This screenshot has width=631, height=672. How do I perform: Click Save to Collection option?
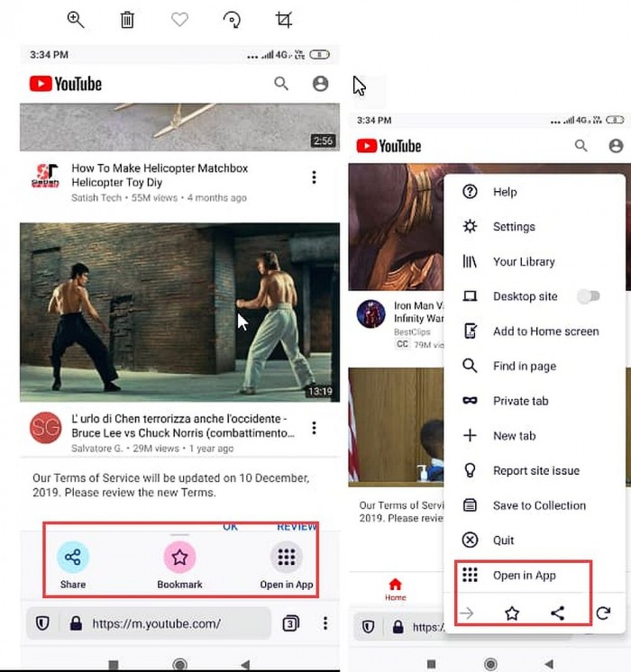coord(539,505)
